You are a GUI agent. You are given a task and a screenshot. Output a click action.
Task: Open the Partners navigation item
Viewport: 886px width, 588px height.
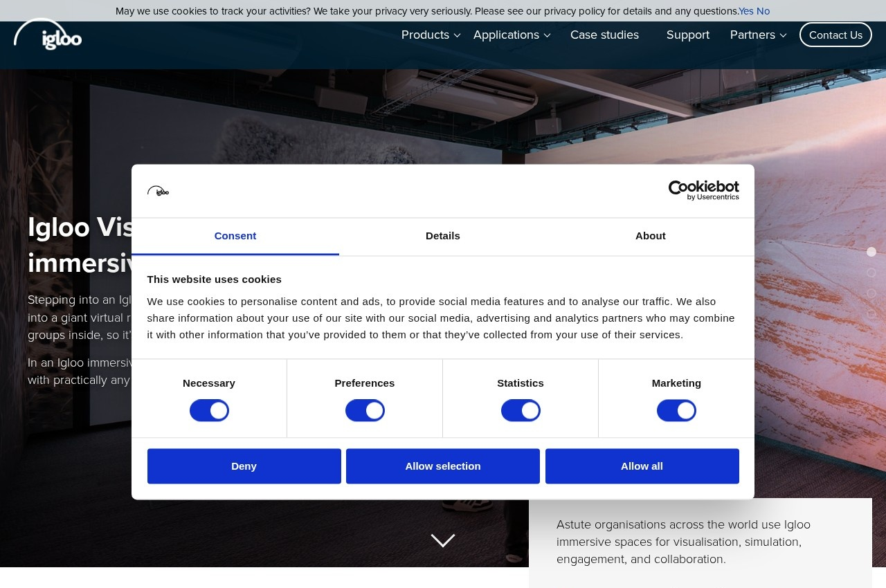click(x=752, y=35)
